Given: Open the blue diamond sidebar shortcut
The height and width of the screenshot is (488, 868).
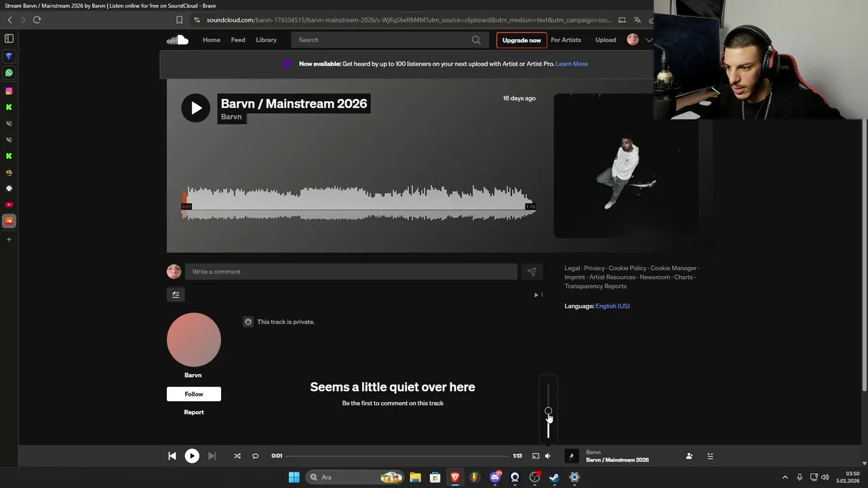Looking at the screenshot, I should click(x=9, y=56).
